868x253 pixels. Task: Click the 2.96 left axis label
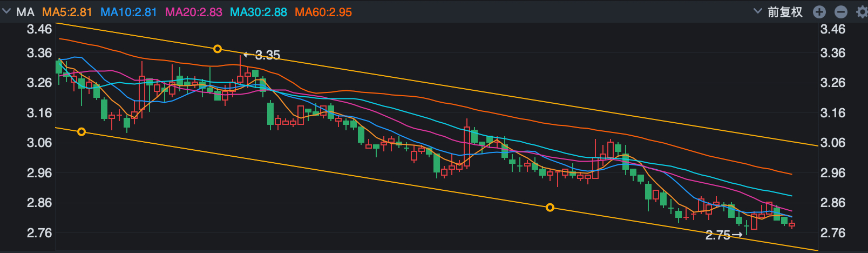tap(39, 173)
